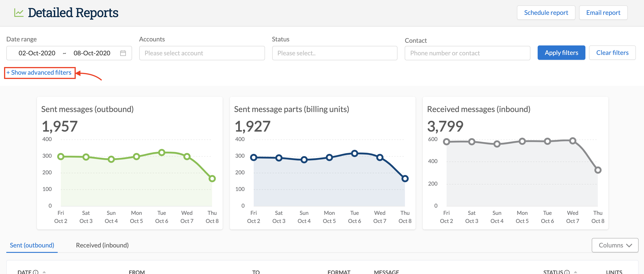Click Apply filters button
Image resolution: width=644 pixels, height=274 pixels.
(x=561, y=53)
